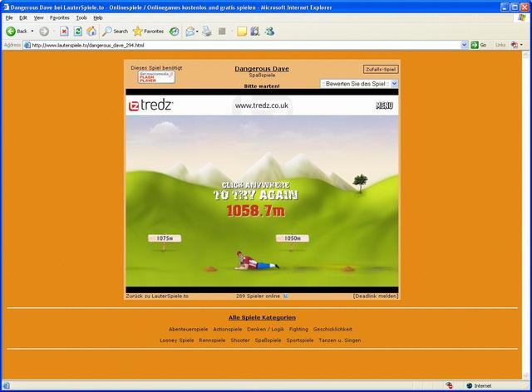532x392 pixels.
Task: Click the browser Back button
Action: (16, 31)
